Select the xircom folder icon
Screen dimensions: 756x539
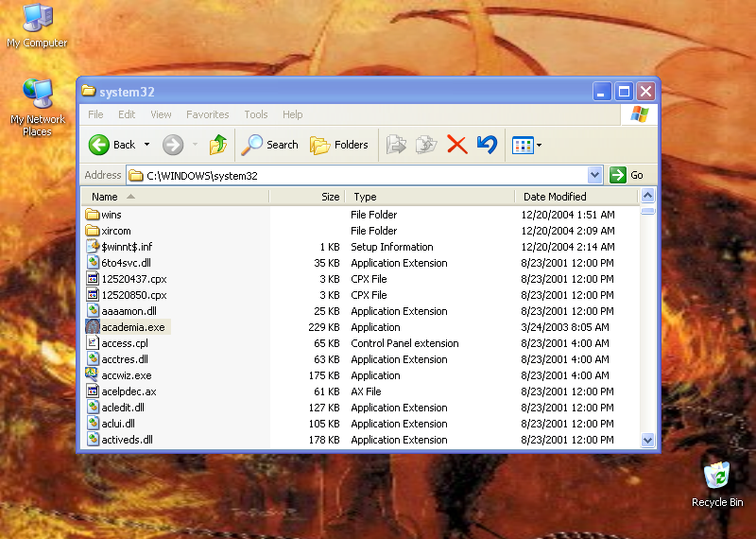[x=92, y=230]
